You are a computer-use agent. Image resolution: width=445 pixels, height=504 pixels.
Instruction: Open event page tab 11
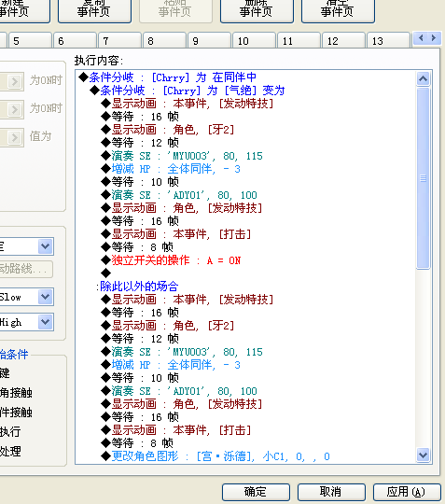(299, 40)
